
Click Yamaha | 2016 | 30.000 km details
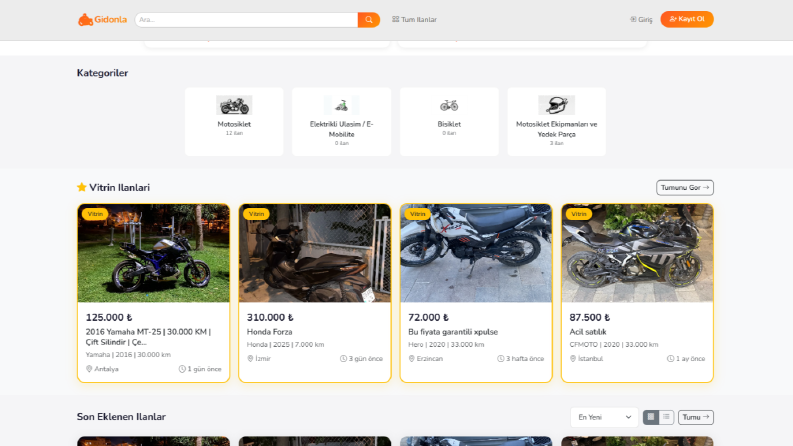click(128, 355)
